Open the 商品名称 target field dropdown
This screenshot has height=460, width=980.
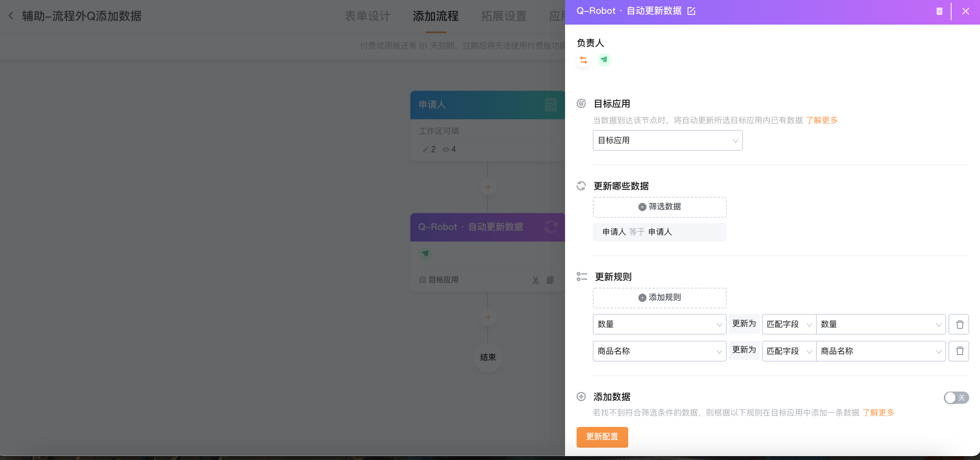659,351
